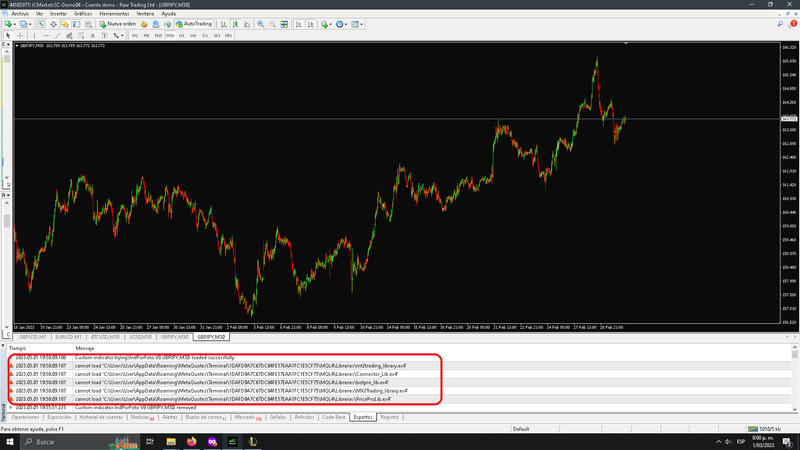Click the connection status 5010/5 kb
Image resolution: width=800 pixels, height=450 pixels.
(x=764, y=429)
